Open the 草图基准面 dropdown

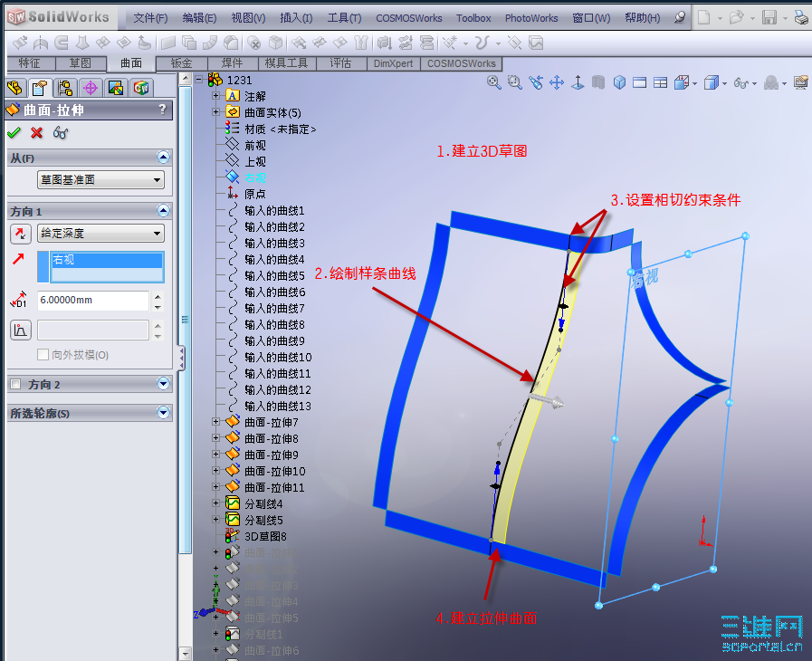tap(101, 180)
